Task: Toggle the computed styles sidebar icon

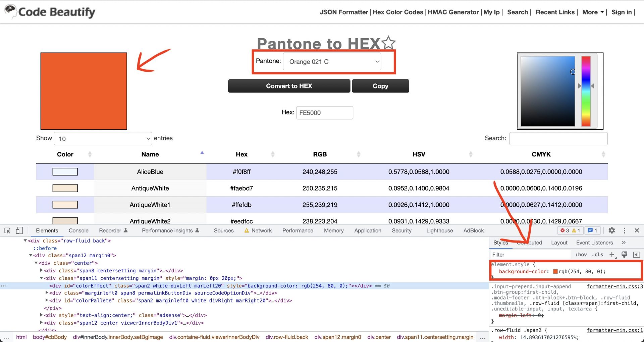Action: (x=636, y=255)
